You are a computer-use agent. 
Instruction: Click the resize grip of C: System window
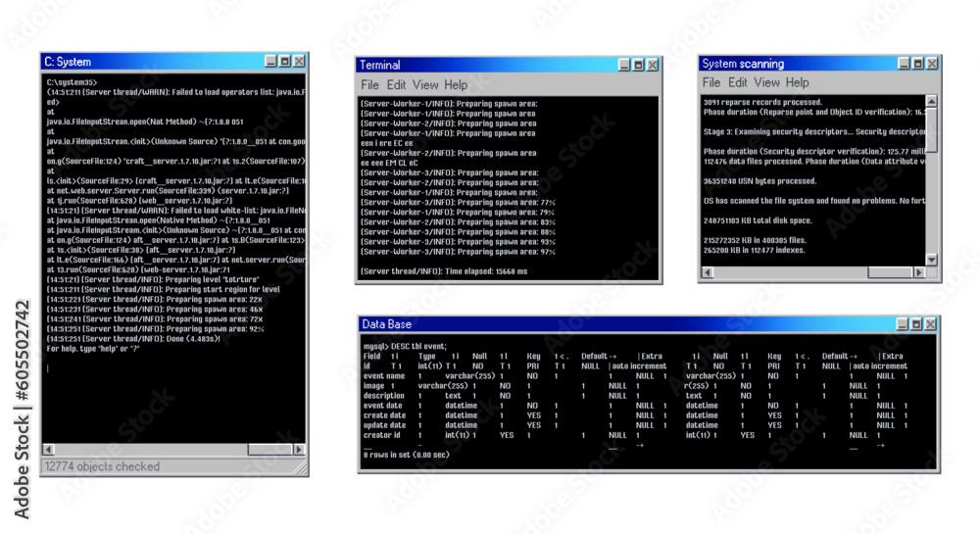(301, 467)
